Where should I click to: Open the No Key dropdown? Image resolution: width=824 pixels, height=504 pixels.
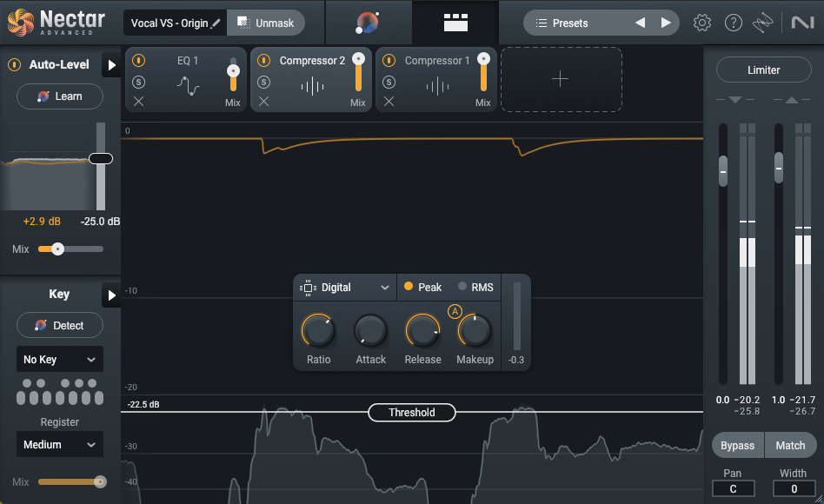click(x=59, y=360)
